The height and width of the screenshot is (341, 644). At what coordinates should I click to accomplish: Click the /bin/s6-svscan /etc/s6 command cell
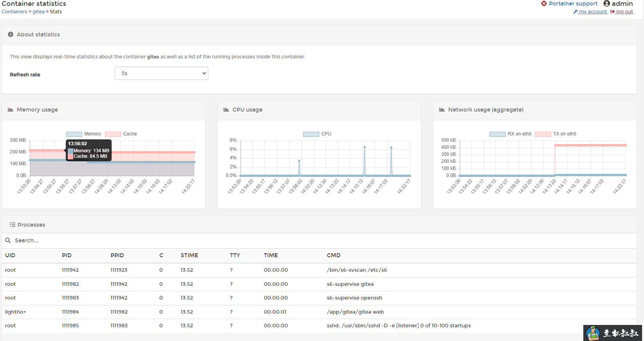click(x=357, y=270)
